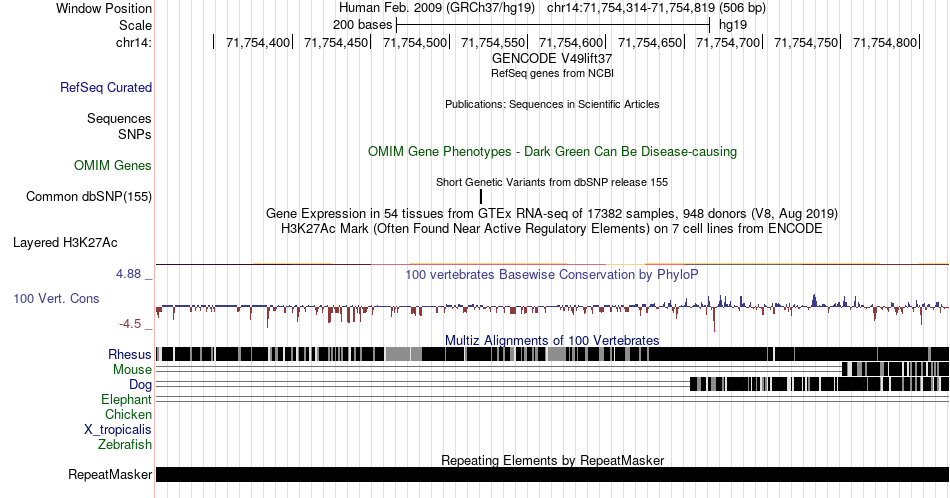Click the GENCODE V49lift37 title
This screenshot has width=950, height=498.
pos(552,59)
